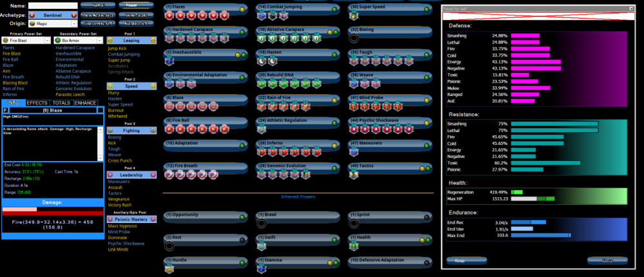Select the Super Speed enhancement slot icon
This screenshot has width=644, height=277.
pyautogui.click(x=354, y=15)
